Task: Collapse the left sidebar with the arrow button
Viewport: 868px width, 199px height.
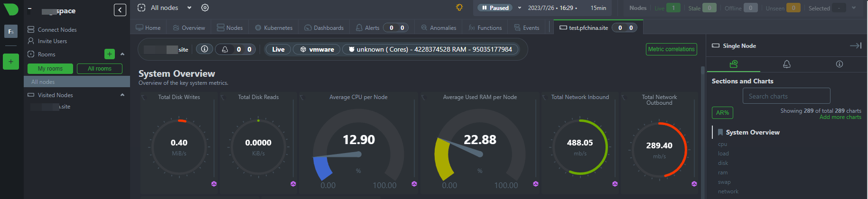Action: (x=120, y=10)
